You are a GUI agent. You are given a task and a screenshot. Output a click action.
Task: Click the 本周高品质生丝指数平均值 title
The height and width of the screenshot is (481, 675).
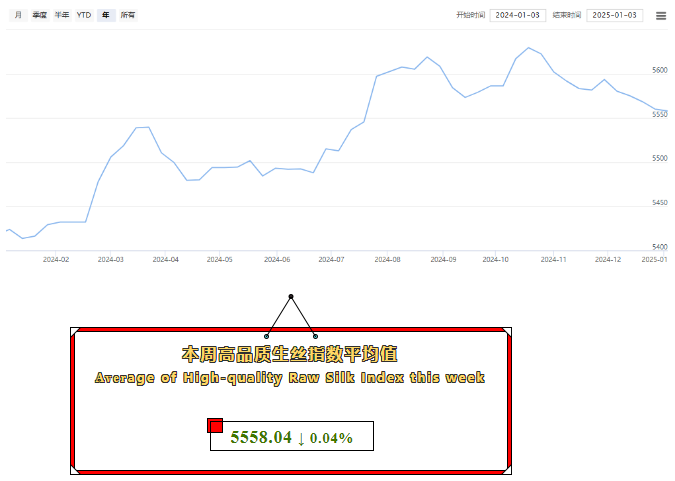point(289,354)
